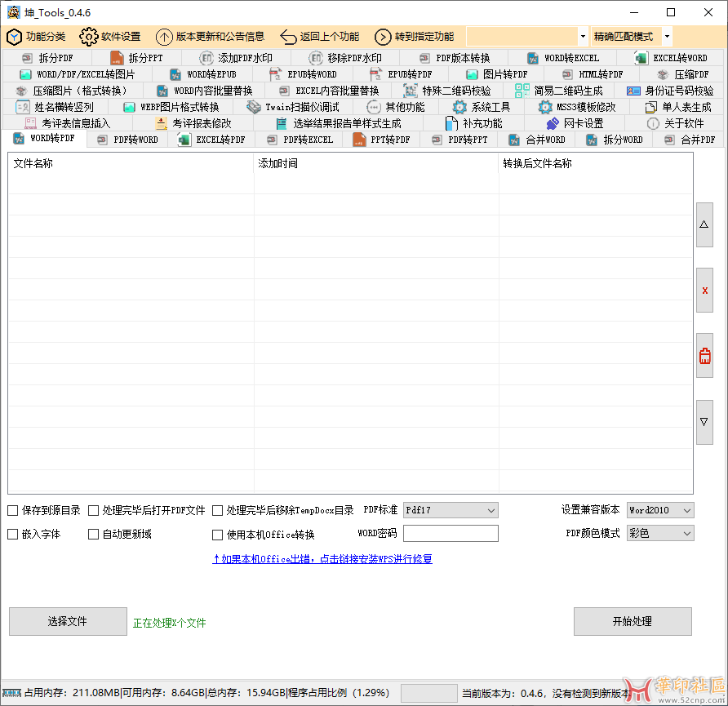Click the WPS installation repair link
Screen dimensions: 728x706
[x=322, y=559]
